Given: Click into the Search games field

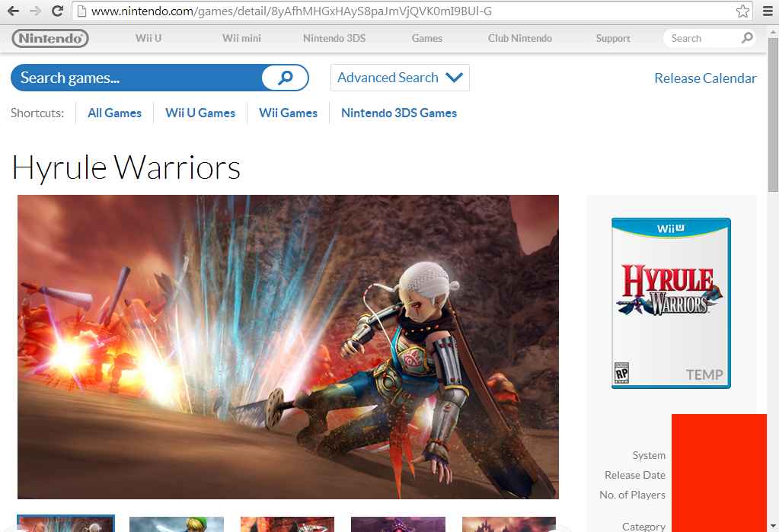Looking at the screenshot, I should (x=136, y=78).
